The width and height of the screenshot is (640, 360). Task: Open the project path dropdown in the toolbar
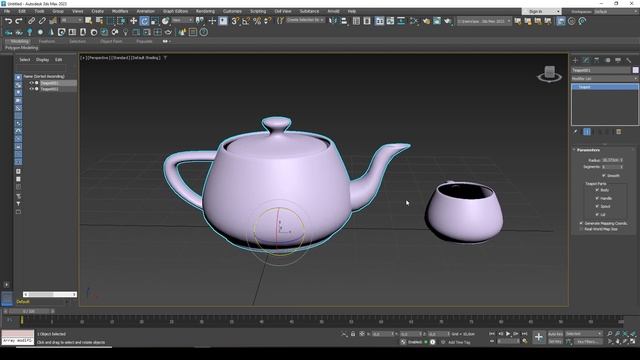[x=484, y=21]
